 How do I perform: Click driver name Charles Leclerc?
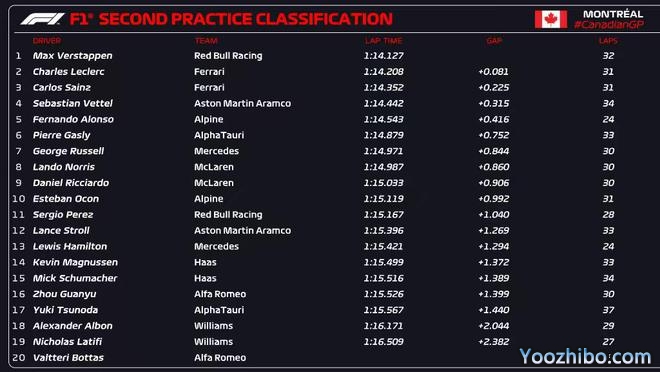pos(69,72)
